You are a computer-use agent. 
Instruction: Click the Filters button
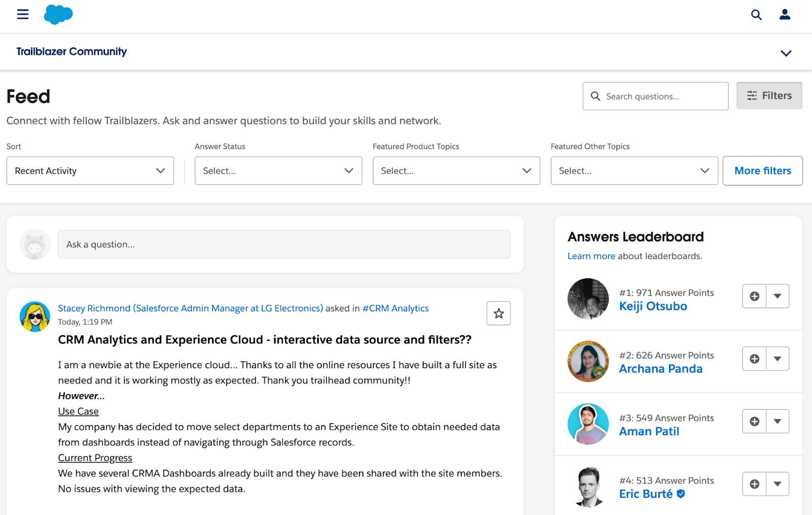[x=769, y=95]
